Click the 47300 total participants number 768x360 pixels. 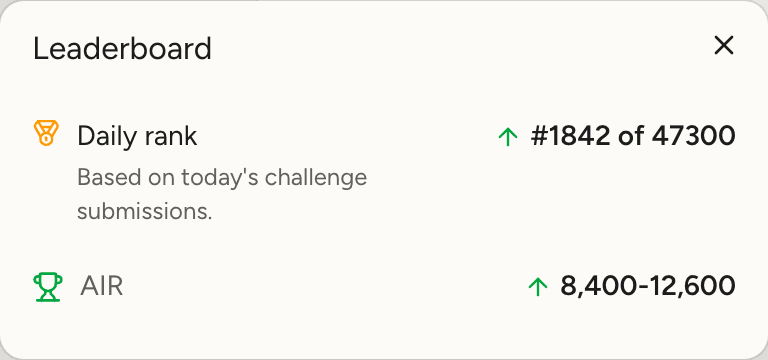(694, 136)
